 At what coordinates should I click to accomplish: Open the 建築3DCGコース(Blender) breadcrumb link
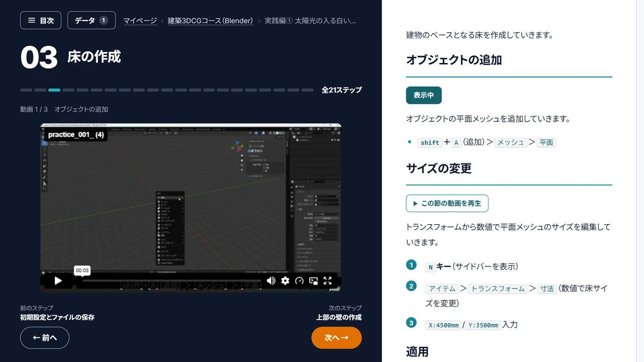(x=210, y=21)
